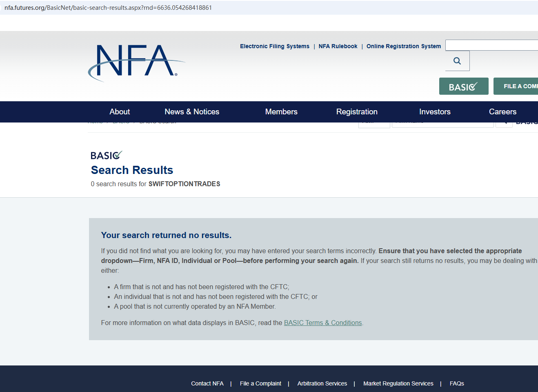Open the News & Notices menu
538x392 pixels.
[x=192, y=111]
